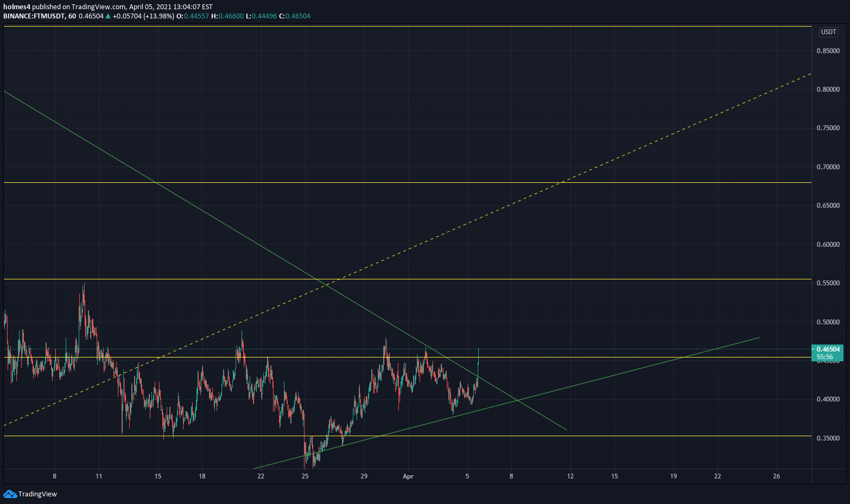Click the TradingView cloud logo icon
This screenshot has width=850, height=504.
(x=10, y=494)
